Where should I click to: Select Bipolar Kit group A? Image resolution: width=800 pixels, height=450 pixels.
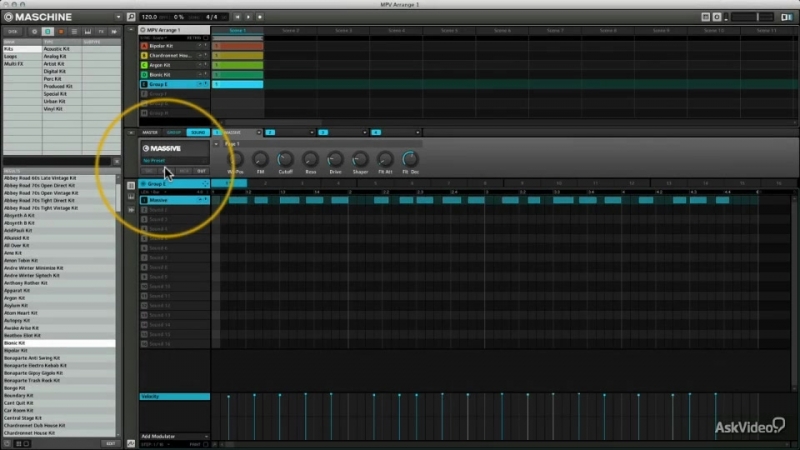pyautogui.click(x=173, y=46)
